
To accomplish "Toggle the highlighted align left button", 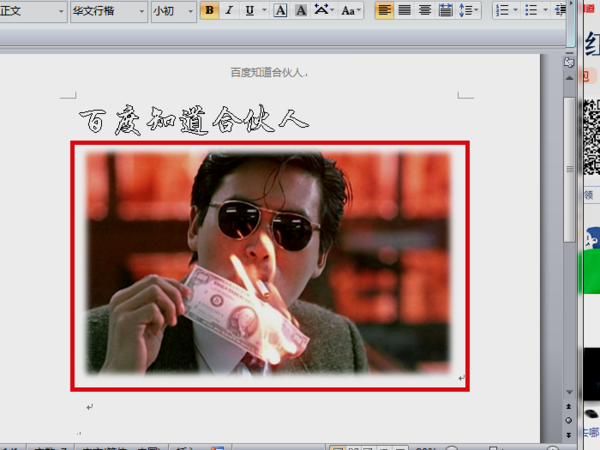I will pos(384,10).
